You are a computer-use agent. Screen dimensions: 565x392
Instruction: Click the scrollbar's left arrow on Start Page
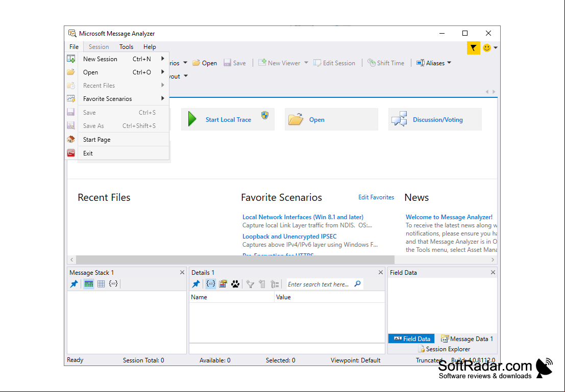click(71, 259)
